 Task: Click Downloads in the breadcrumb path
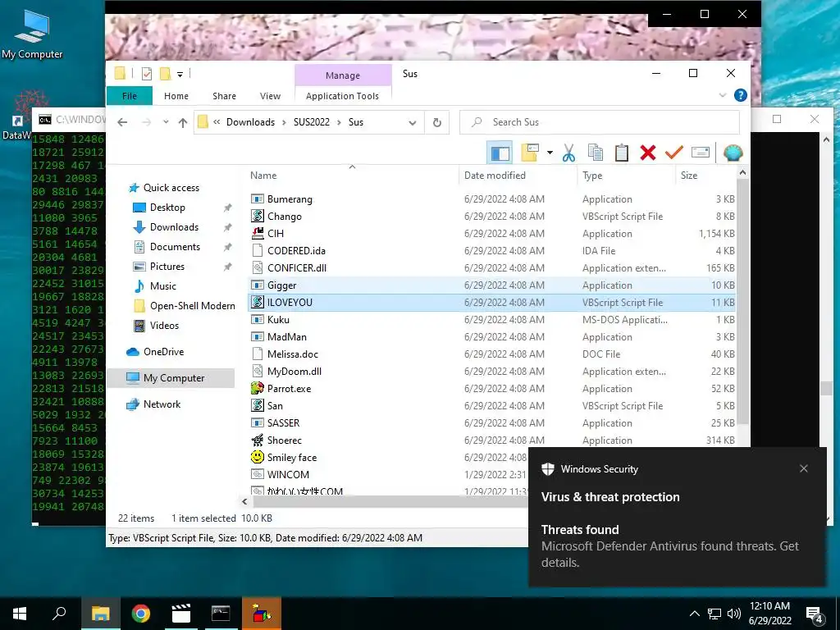(x=250, y=122)
